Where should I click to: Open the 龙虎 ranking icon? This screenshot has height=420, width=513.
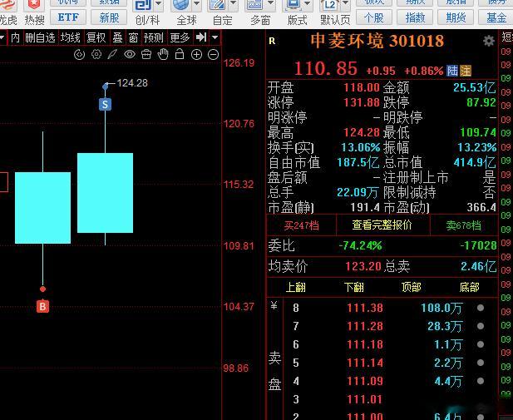7,5
